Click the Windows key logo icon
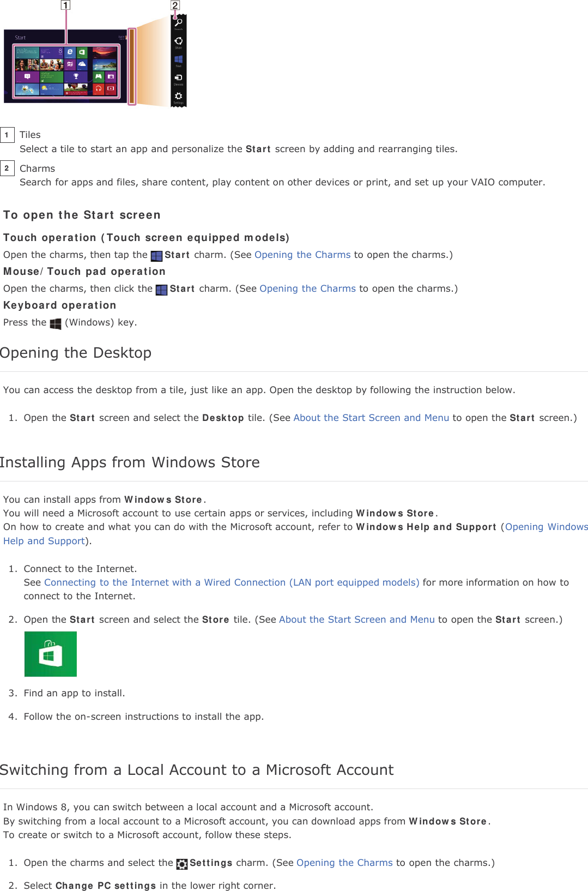This screenshot has width=588, height=891. click(x=56, y=324)
